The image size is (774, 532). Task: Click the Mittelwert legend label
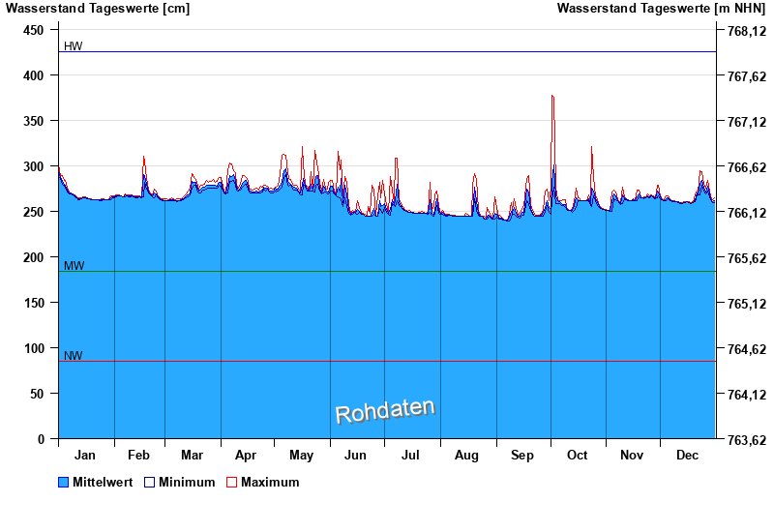click(x=103, y=482)
